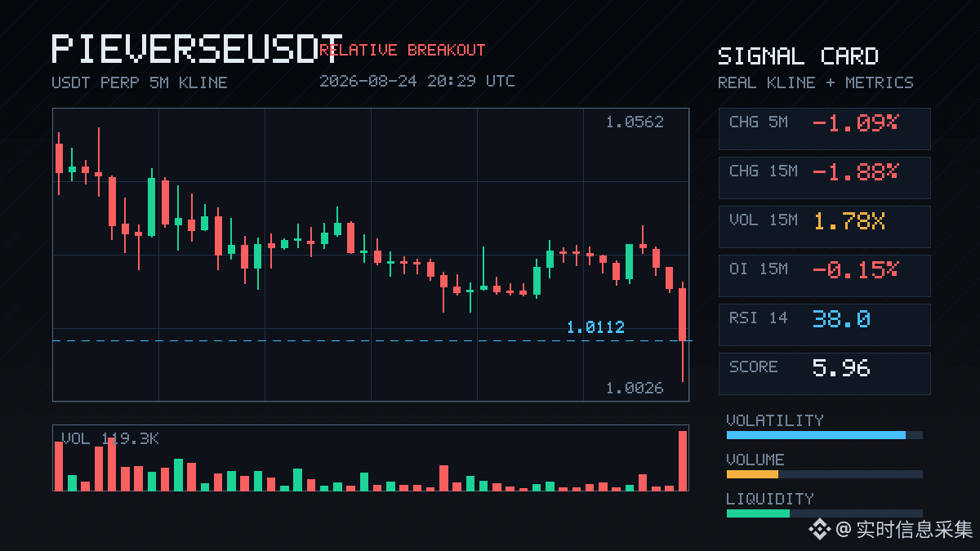
Task: Click the RSI 14 value 38.0
Action: 841,318
